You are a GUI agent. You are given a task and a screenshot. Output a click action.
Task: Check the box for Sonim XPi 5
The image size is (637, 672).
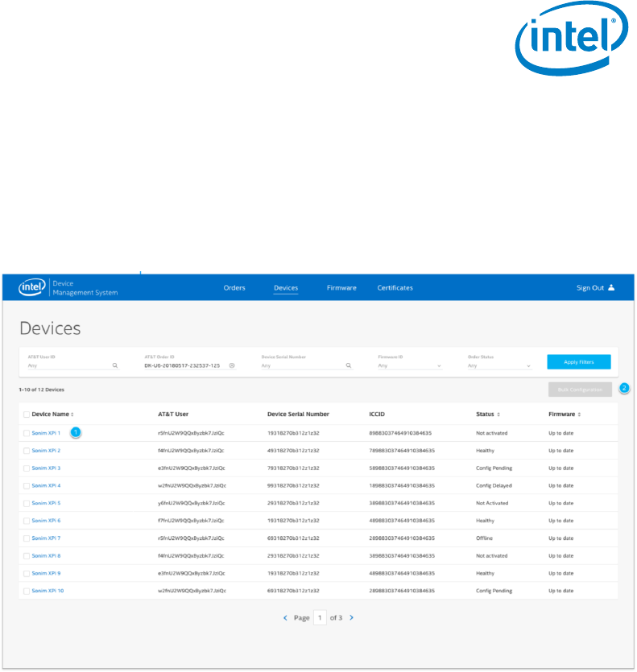[27, 504]
